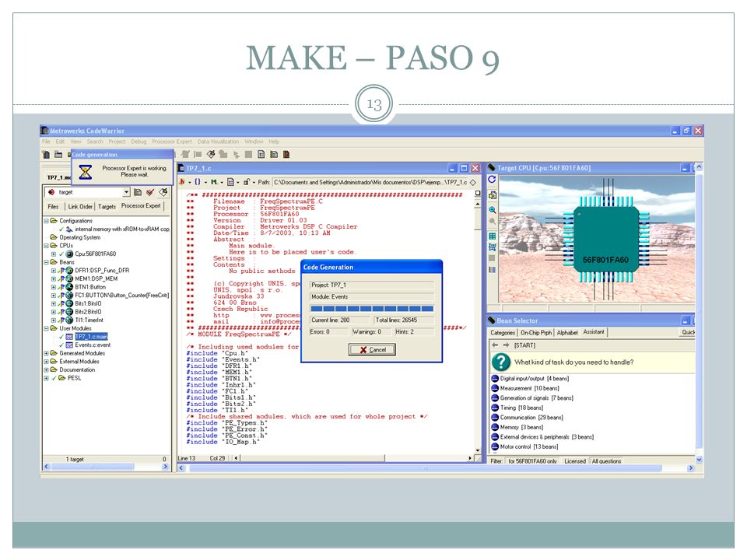Screen dimensions: 747x560
Task: Toggle the checkmark beside PESL
Action: [54, 378]
